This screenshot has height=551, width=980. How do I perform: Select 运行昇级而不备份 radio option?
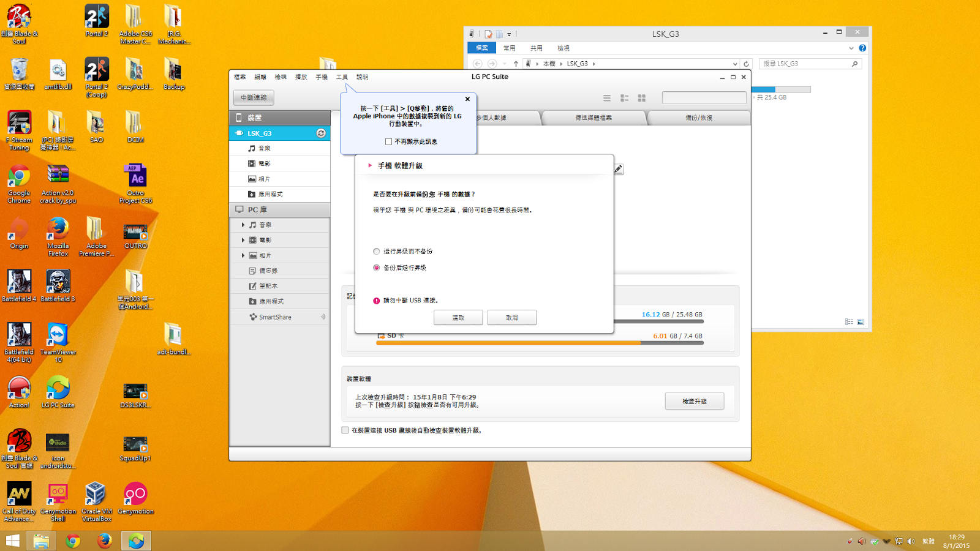(x=376, y=252)
